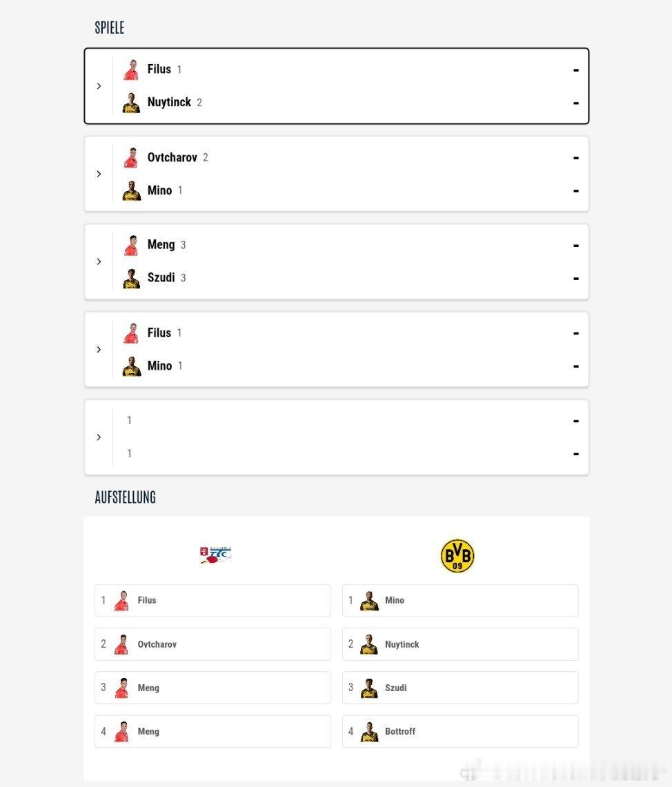The height and width of the screenshot is (787, 672).
Task: Click Mino's avatar in lineup position 1
Action: pos(369,601)
